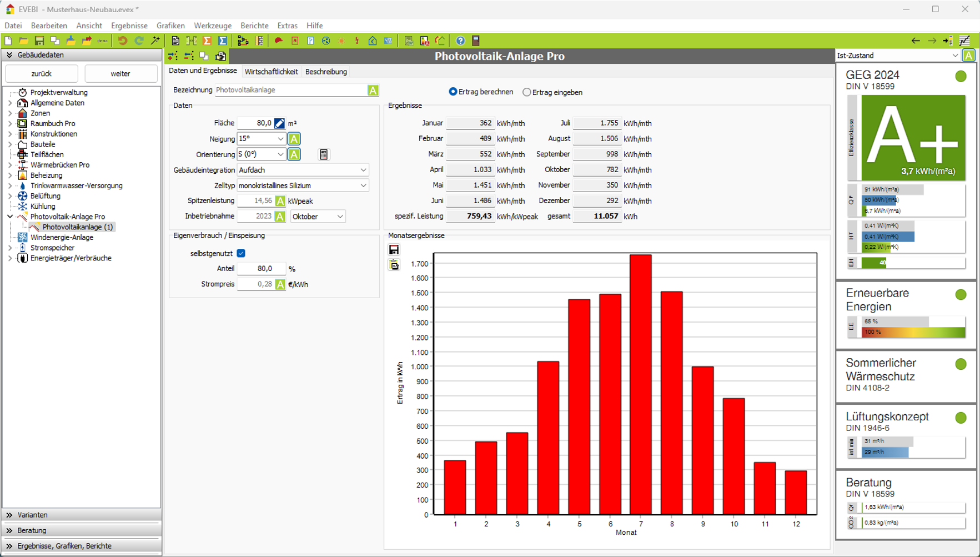Toggle automatic value for Strompreis
The width and height of the screenshot is (980, 557).
[280, 284]
